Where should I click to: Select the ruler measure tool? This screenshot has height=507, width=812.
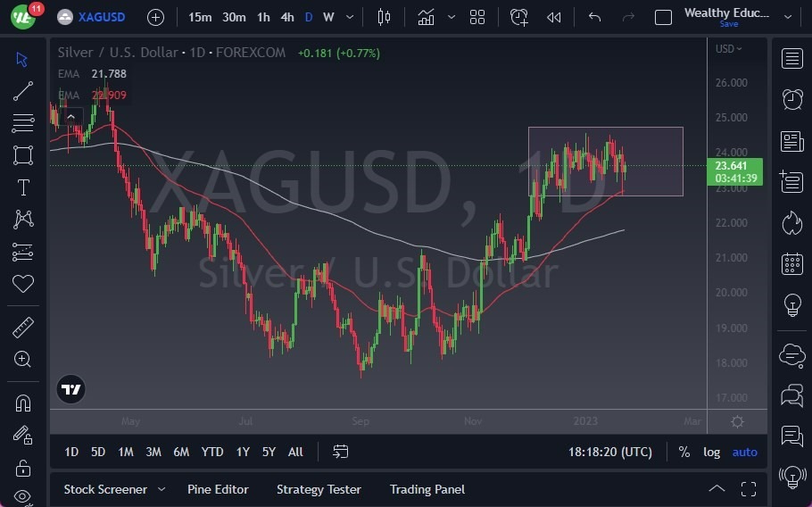click(x=23, y=328)
